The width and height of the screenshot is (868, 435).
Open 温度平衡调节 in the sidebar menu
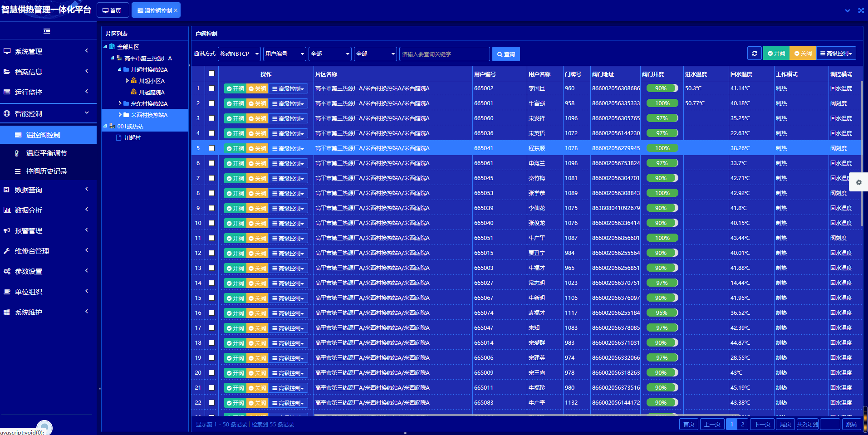pos(46,153)
